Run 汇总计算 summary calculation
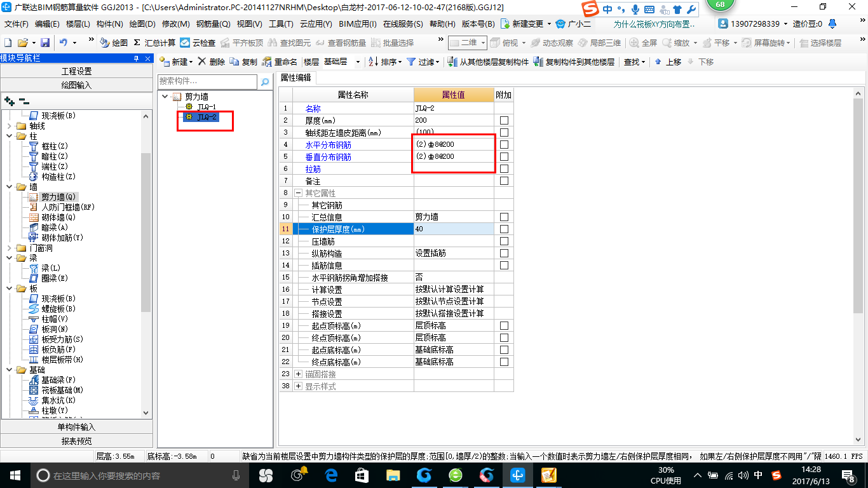 click(x=154, y=43)
